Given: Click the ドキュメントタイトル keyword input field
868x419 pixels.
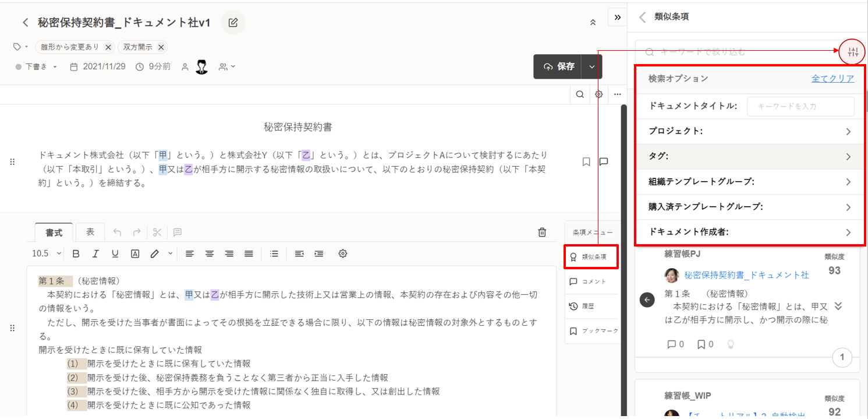Looking at the screenshot, I should point(800,107).
